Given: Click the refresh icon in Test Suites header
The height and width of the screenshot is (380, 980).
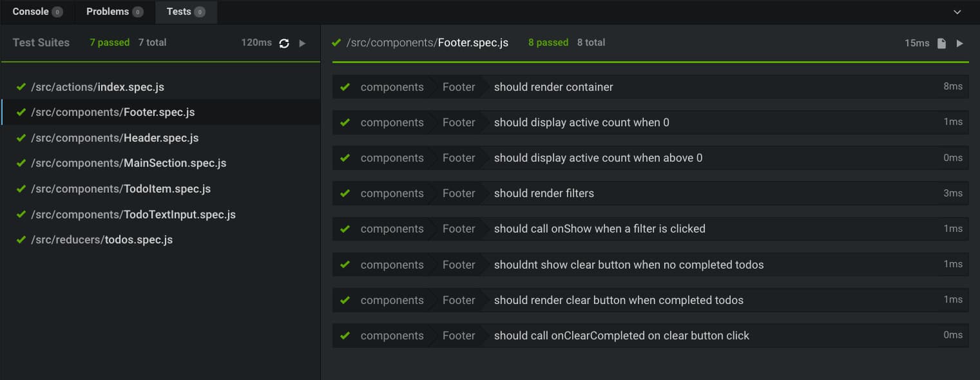Looking at the screenshot, I should click(284, 43).
